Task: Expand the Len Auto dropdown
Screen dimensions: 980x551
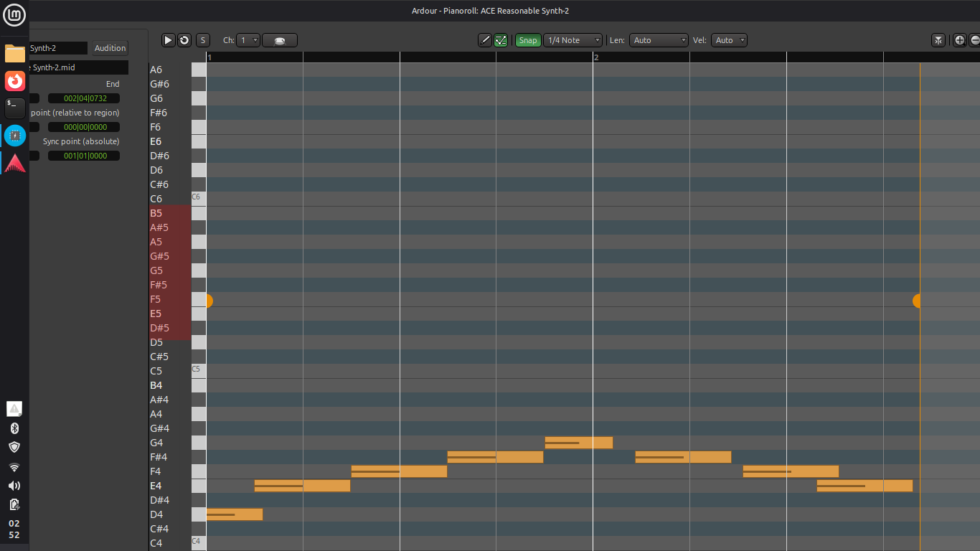Action: [x=659, y=40]
